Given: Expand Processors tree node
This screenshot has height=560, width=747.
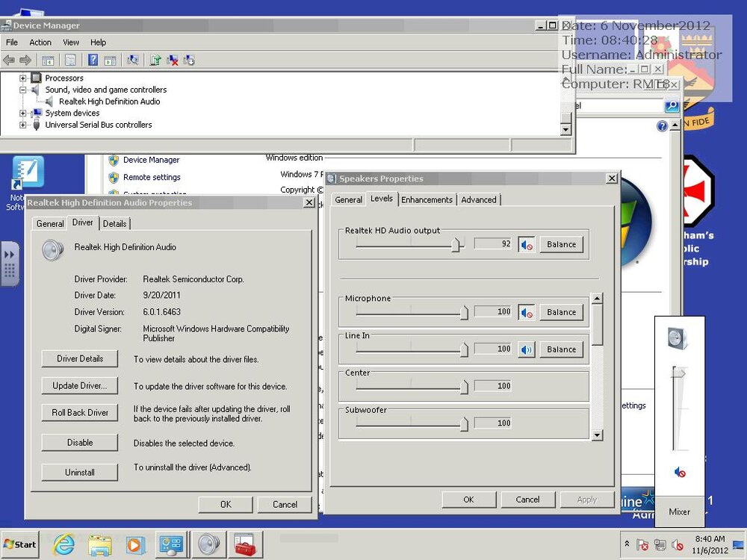Looking at the screenshot, I should 22,78.
